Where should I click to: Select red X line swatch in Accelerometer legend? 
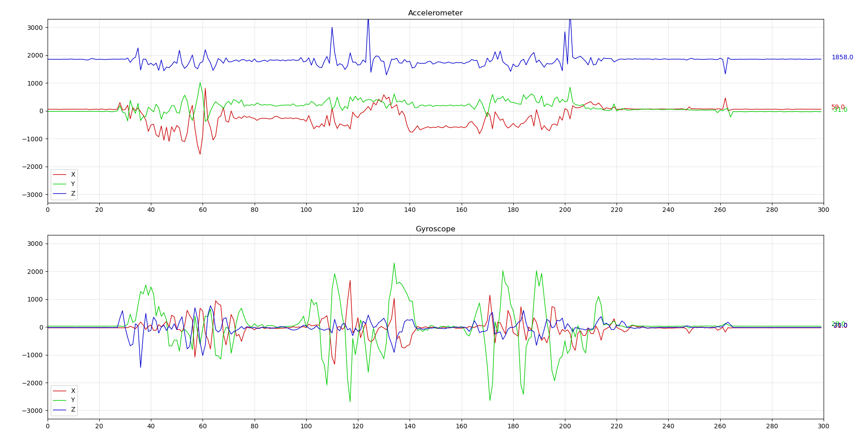click(x=59, y=175)
